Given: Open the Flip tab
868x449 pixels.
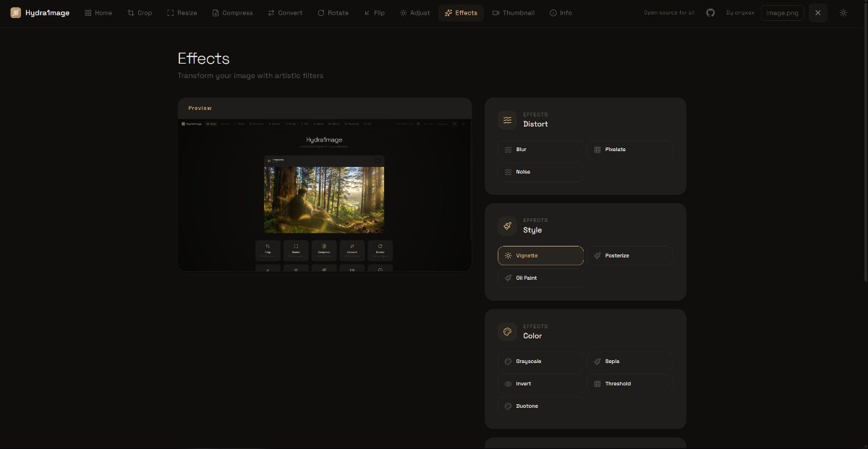Looking at the screenshot, I should 374,13.
